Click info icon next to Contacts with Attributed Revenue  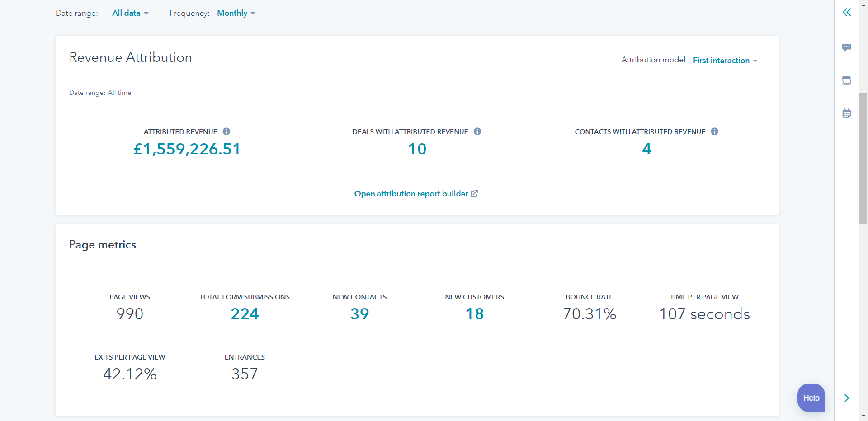tap(714, 131)
